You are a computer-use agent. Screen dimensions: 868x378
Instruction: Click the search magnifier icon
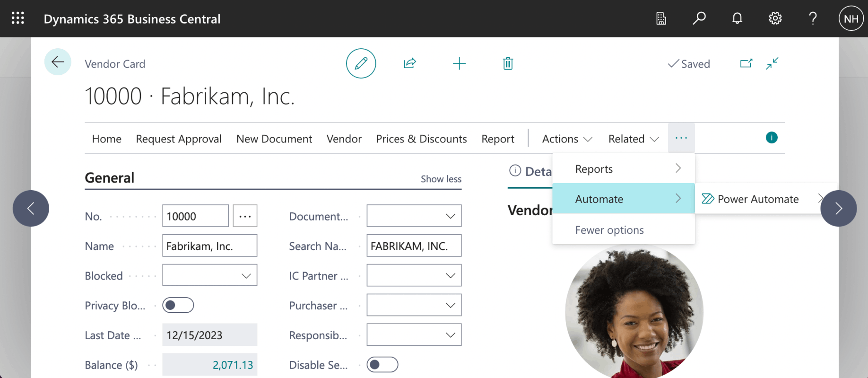click(x=699, y=18)
